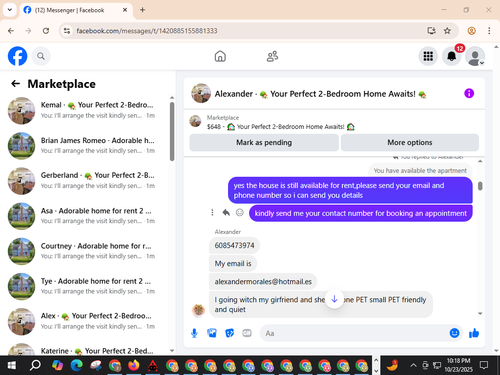The height and width of the screenshot is (375, 500).
Task: Open site information icon in address bar
Action: [67, 31]
